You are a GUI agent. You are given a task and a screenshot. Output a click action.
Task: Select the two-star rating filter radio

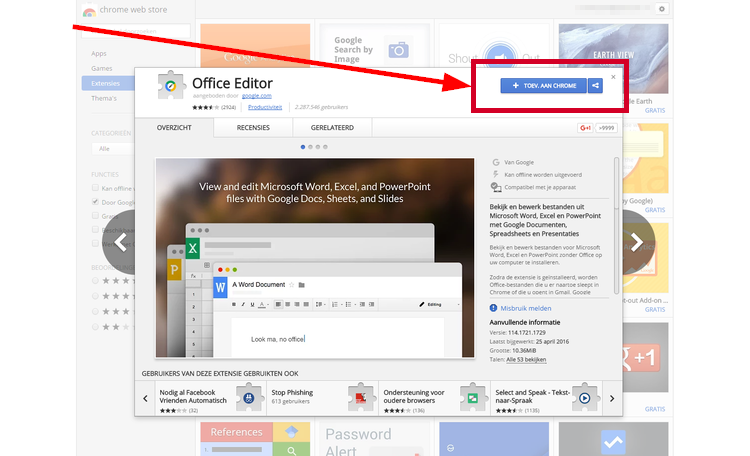coord(95,327)
